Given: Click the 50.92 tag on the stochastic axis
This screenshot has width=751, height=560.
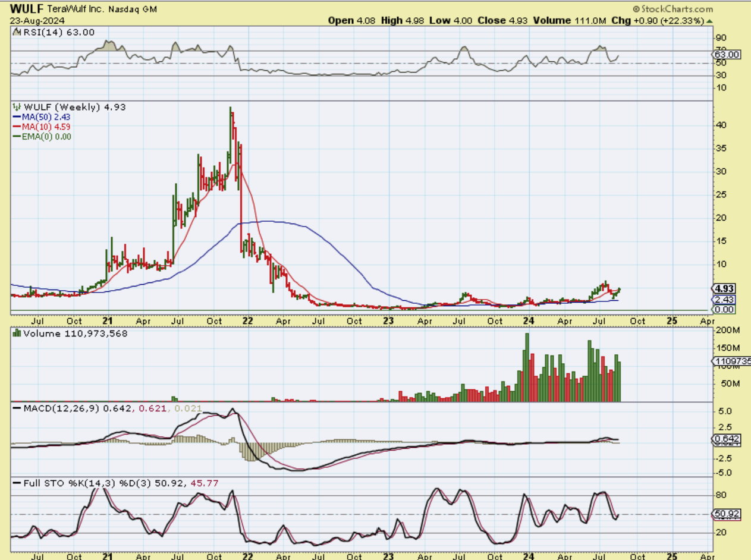Looking at the screenshot, I should click(x=726, y=514).
